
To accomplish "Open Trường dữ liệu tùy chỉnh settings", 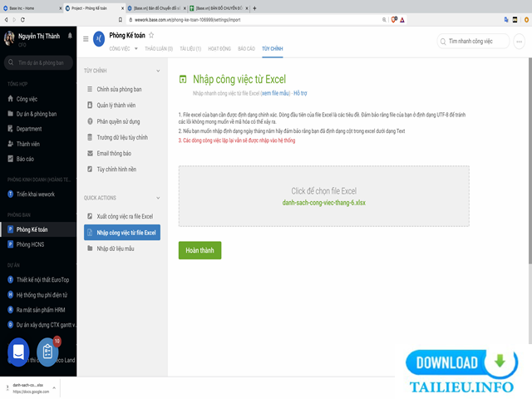I will tap(122, 137).
